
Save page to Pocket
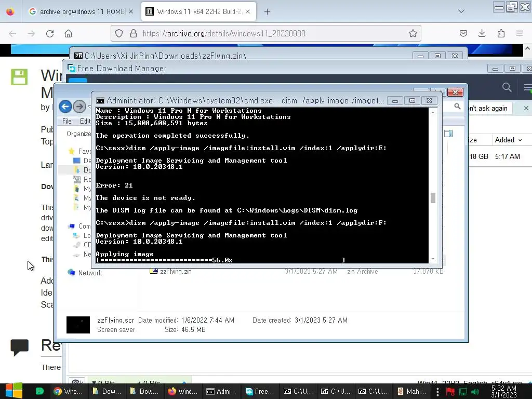click(463, 33)
